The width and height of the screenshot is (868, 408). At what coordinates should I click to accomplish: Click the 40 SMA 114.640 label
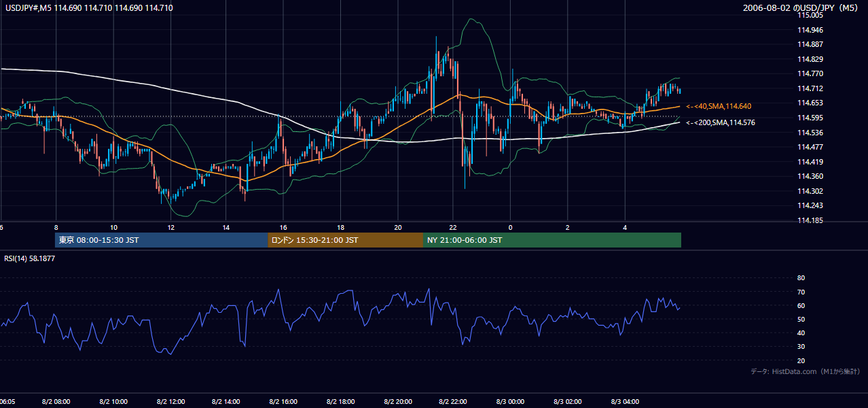pyautogui.click(x=719, y=106)
